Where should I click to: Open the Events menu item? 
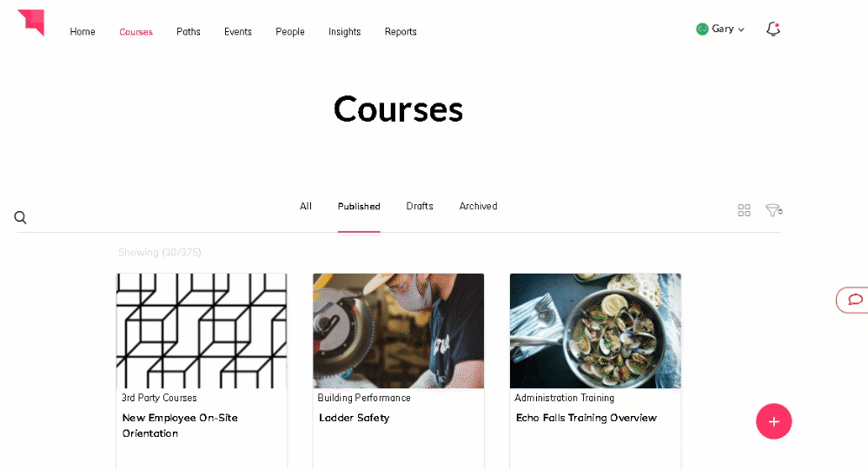point(238,31)
